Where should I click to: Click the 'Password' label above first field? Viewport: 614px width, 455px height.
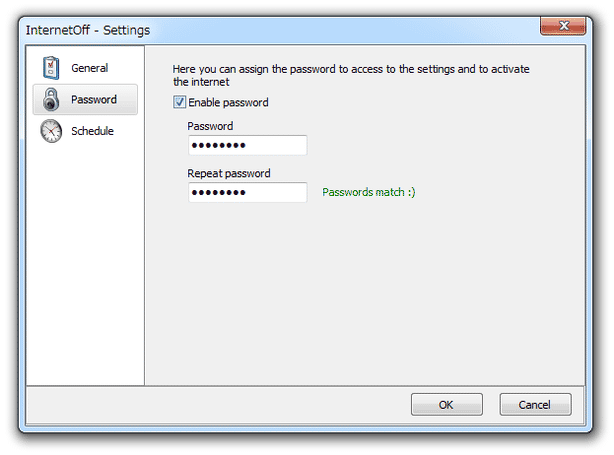tap(210, 126)
